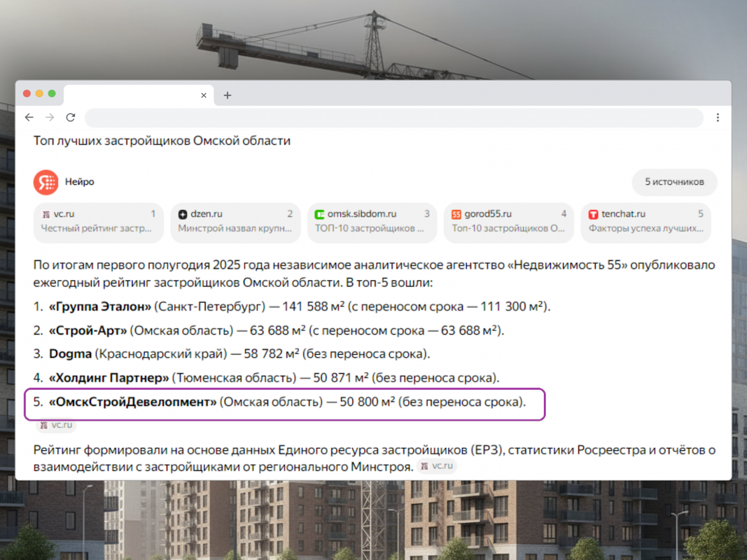This screenshot has width=747, height=560.
Task: Click the yellow traffic light window control
Action: (x=39, y=94)
